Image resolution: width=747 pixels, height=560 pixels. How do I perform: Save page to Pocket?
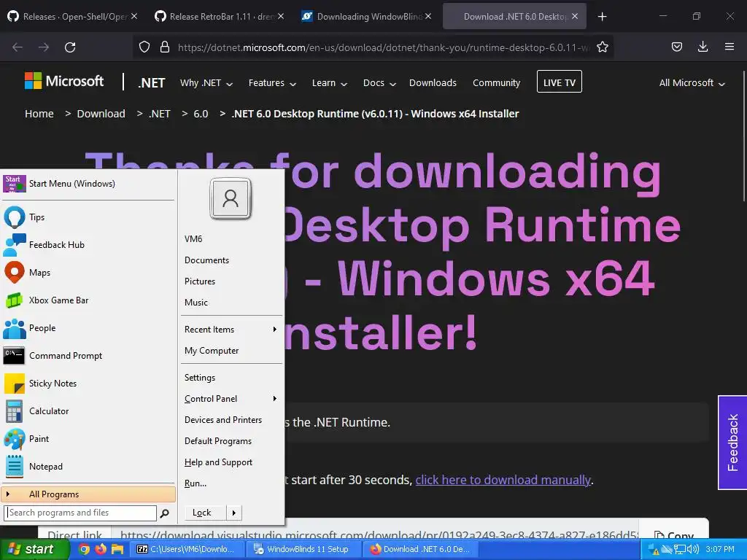(x=676, y=47)
